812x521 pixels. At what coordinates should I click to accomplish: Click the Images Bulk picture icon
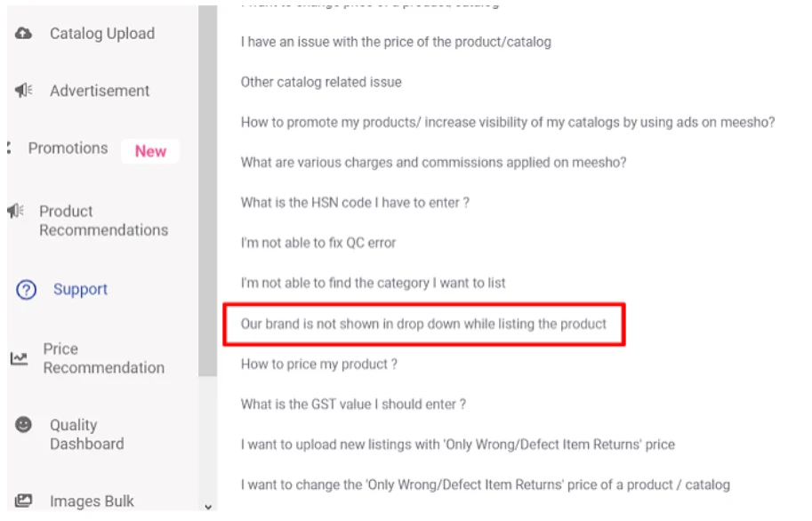click(23, 501)
